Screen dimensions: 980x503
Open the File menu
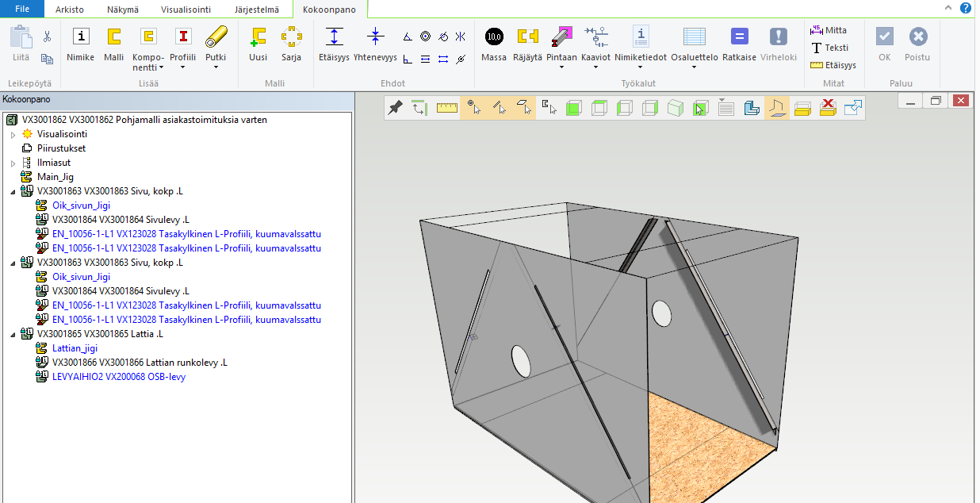23,10
